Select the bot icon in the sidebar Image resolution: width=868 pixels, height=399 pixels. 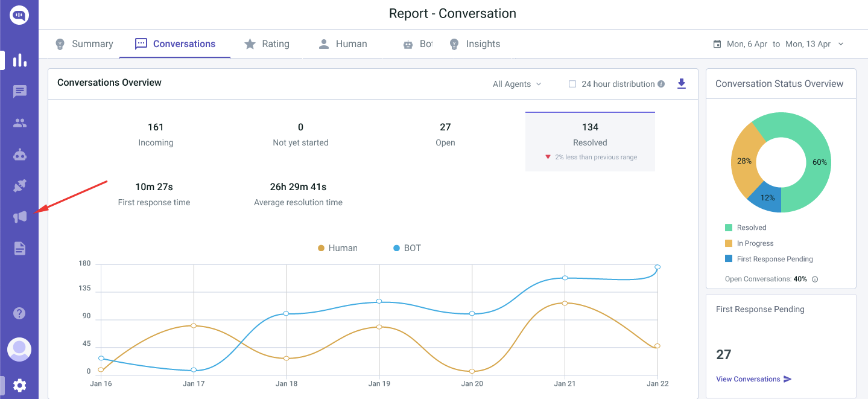point(20,154)
